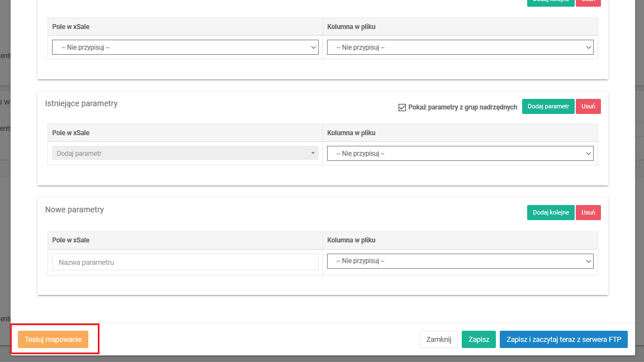Click the cut-off green button at top edge
Screen dimensions: 644x362
pyautogui.click(x=550, y=2)
